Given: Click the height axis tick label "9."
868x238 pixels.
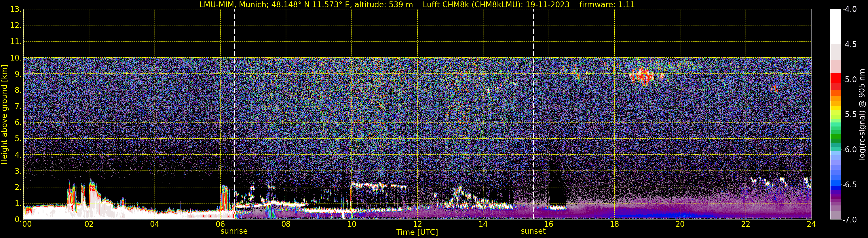Looking at the screenshot, I should 18,74.
